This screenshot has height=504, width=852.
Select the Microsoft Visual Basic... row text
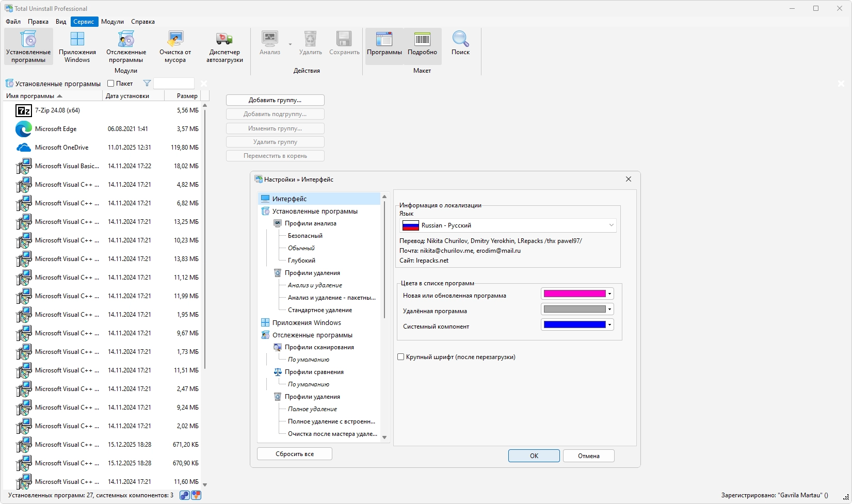coord(67,166)
